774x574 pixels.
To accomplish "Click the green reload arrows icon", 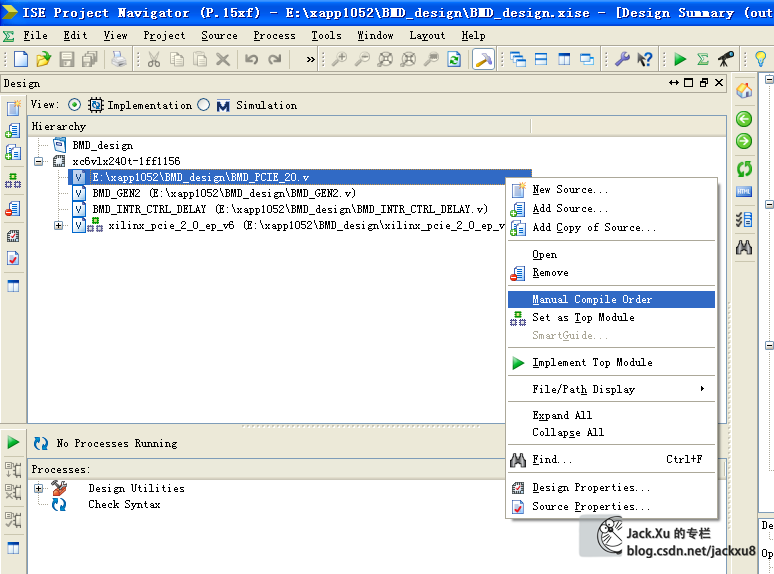I will point(744,169).
